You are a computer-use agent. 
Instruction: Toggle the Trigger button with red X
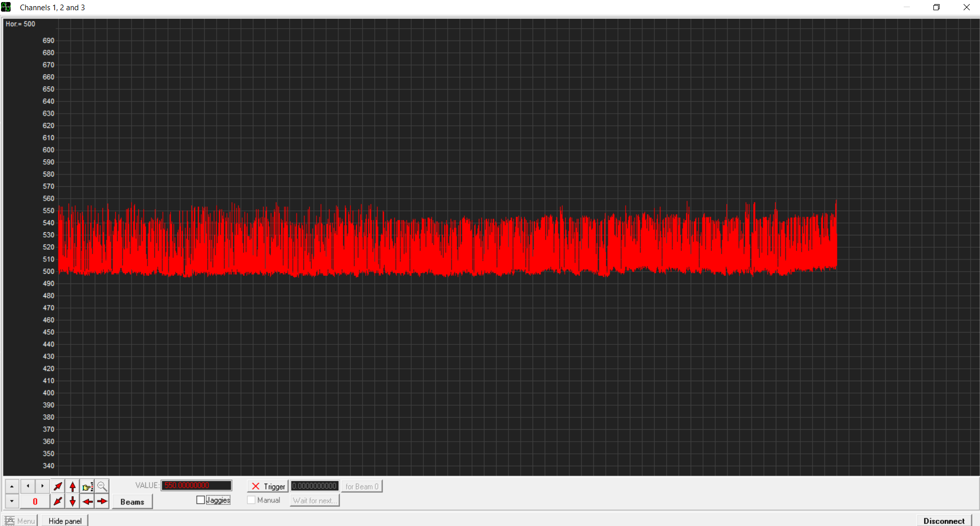(x=268, y=486)
